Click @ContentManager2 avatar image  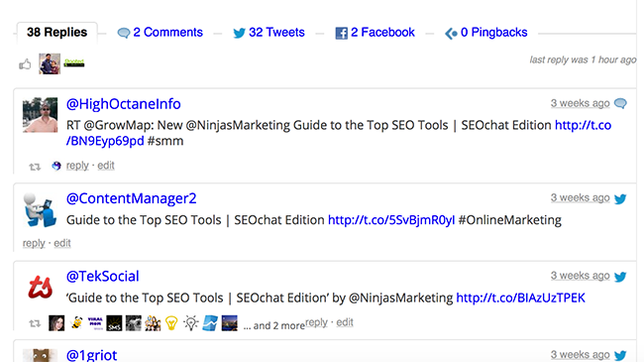[x=40, y=210]
